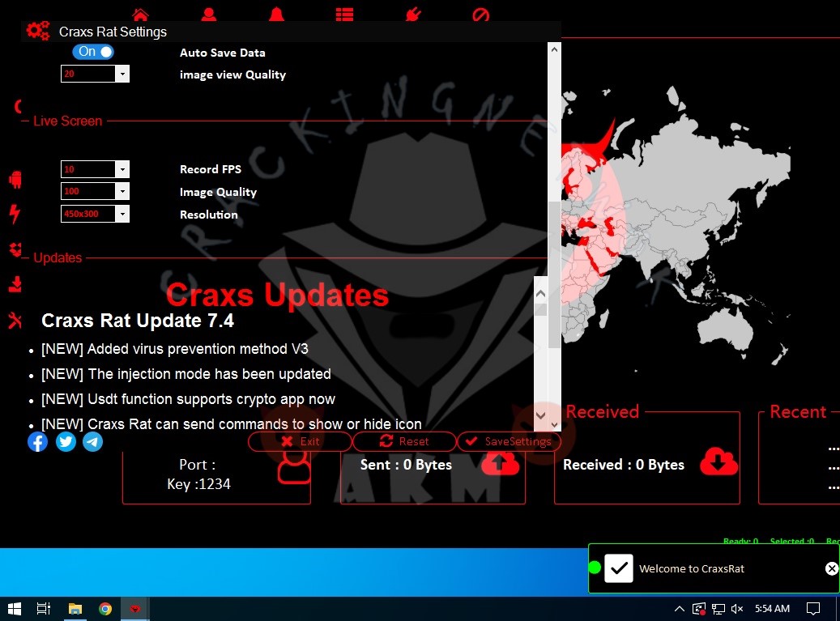This screenshot has width=840, height=621.
Task: Click the Facebook social icon
Action: click(x=37, y=441)
